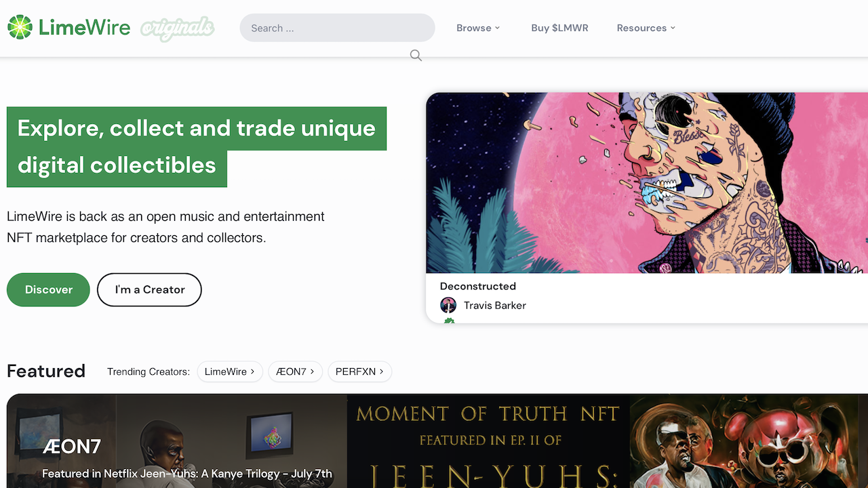Click the ÆON7 featured banner heading
The width and height of the screenshot is (868, 488).
point(71,447)
